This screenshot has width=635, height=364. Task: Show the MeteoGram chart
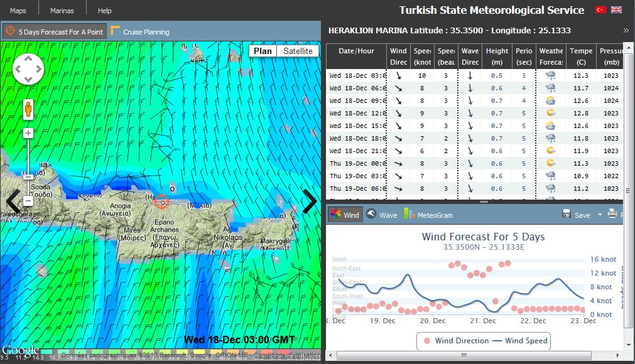[x=428, y=215]
